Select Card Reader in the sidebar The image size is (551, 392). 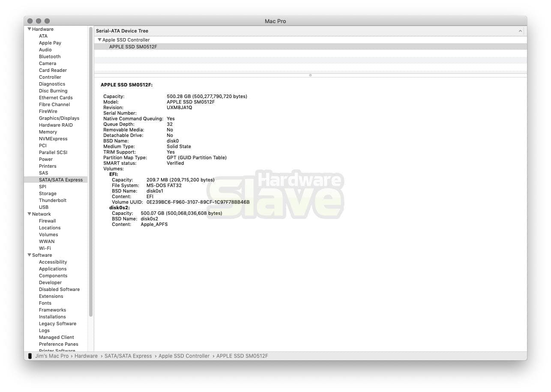point(53,70)
